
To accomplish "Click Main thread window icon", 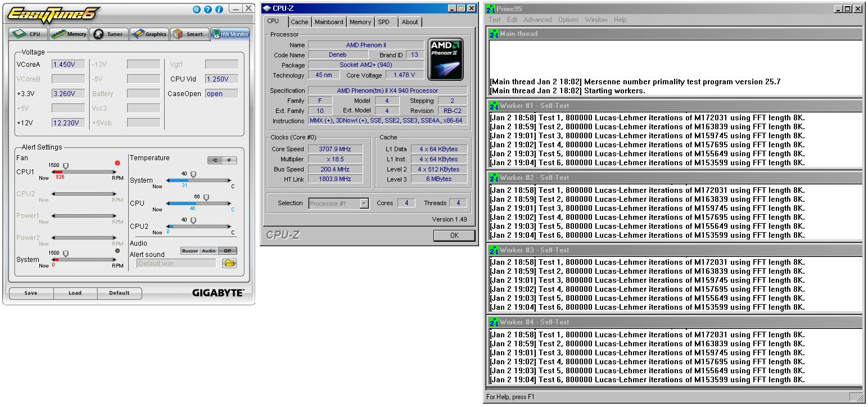I will (494, 34).
